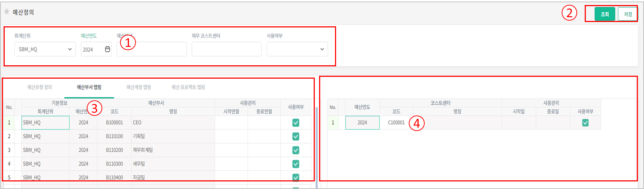Image resolution: width=644 pixels, height=189 pixels.
Task: Open the 예산계정 맵핑 tab
Action: point(138,87)
